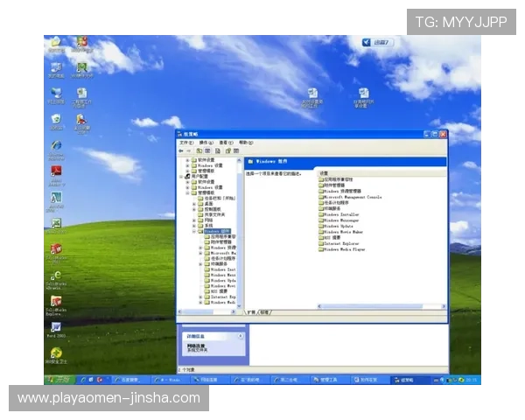The width and height of the screenshot is (525, 420).
Task: Select the Word 2003 desktop shortcut
Action: 56,329
